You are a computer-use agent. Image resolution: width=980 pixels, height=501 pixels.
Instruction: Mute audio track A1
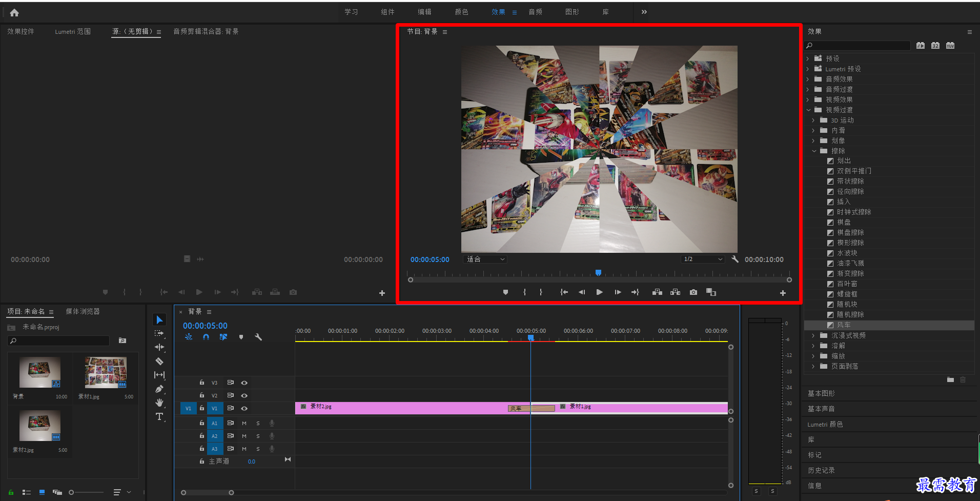(244, 423)
